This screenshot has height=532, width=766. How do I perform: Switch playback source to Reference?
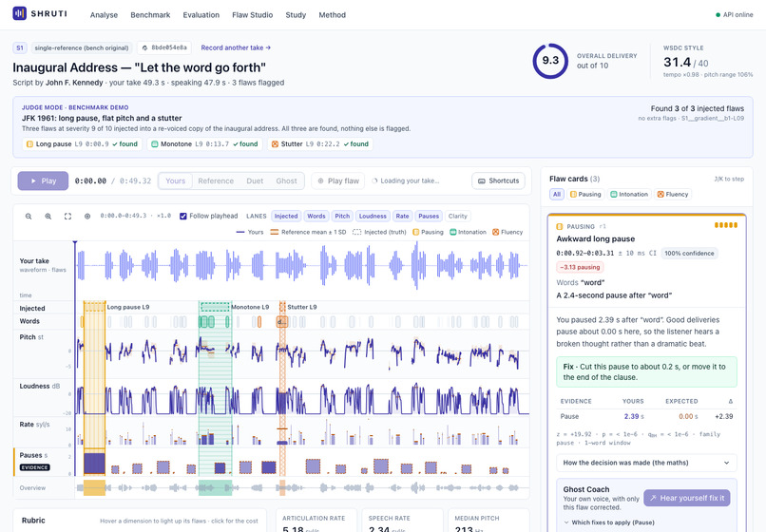(216, 180)
